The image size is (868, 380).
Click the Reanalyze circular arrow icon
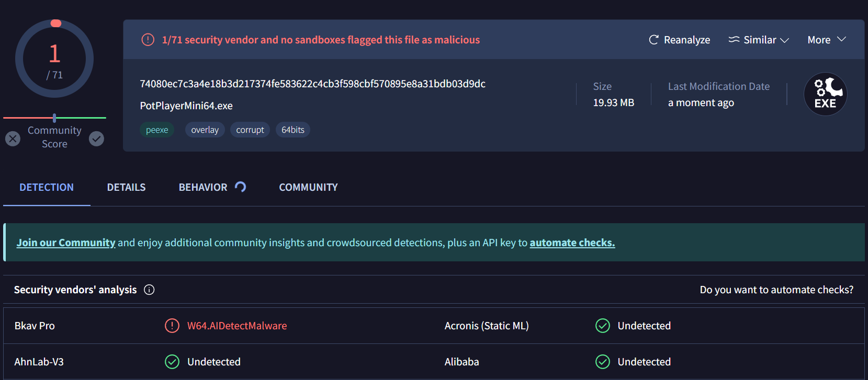point(653,40)
